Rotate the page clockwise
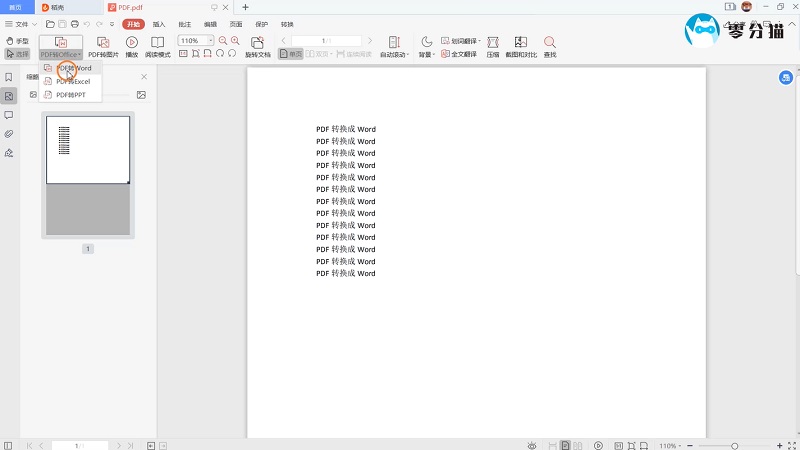Viewport: 800px width, 450px height. [220, 54]
